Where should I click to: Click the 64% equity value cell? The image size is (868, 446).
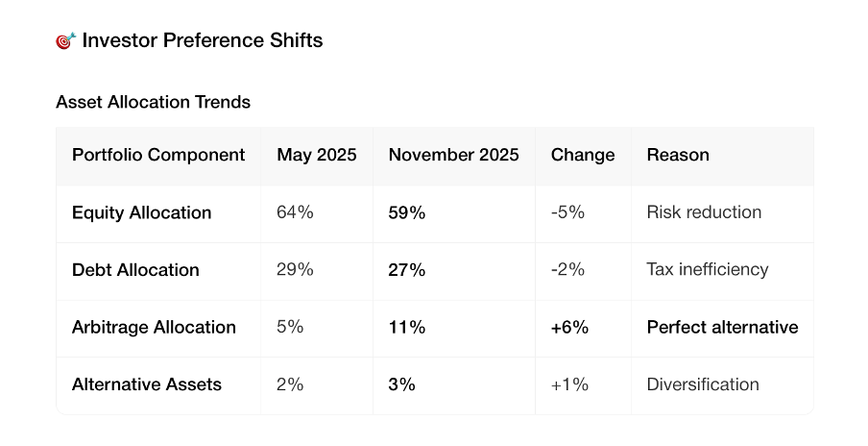tap(295, 212)
